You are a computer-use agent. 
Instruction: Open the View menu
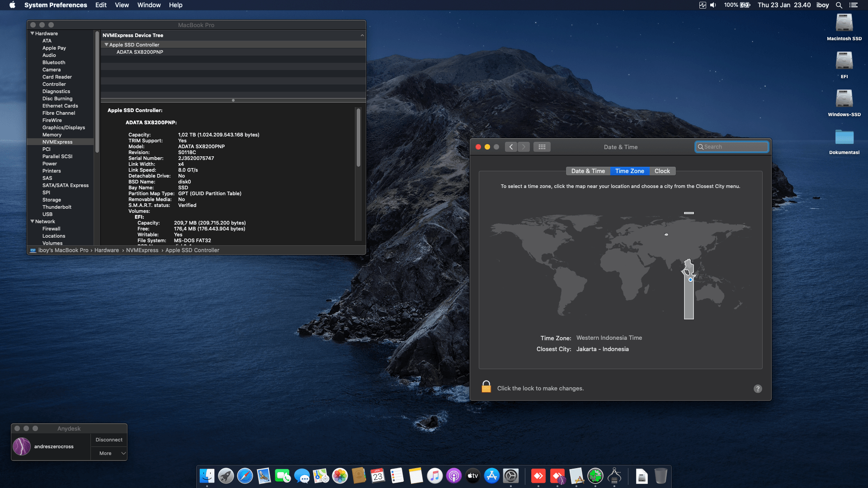tap(122, 5)
